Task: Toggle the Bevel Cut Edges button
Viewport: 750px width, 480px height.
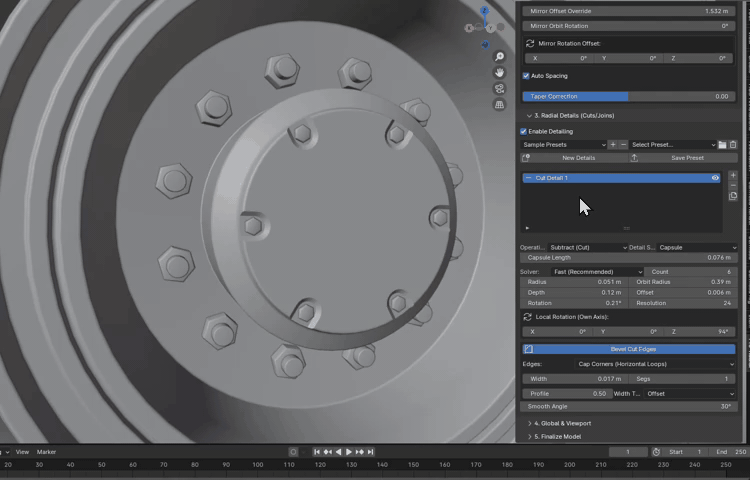Action: click(x=629, y=349)
